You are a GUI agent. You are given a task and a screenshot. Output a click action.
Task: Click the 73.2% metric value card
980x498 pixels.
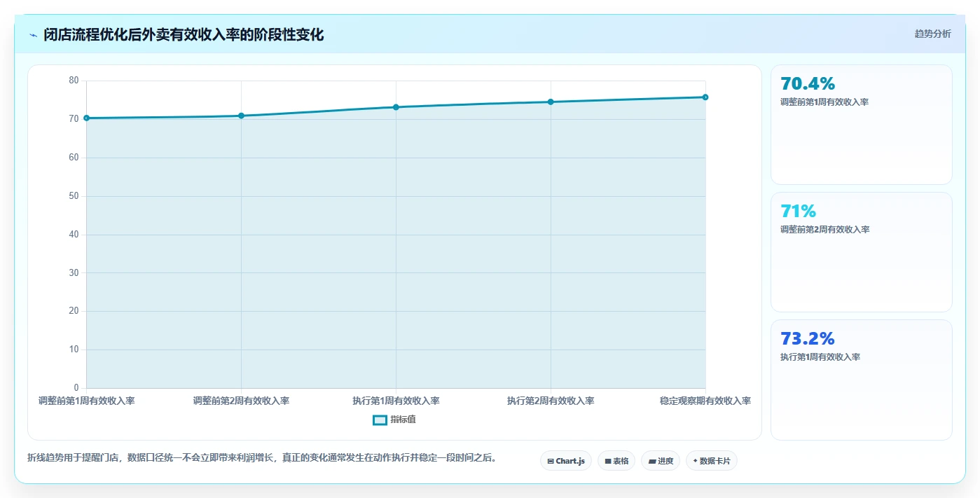[x=862, y=380]
